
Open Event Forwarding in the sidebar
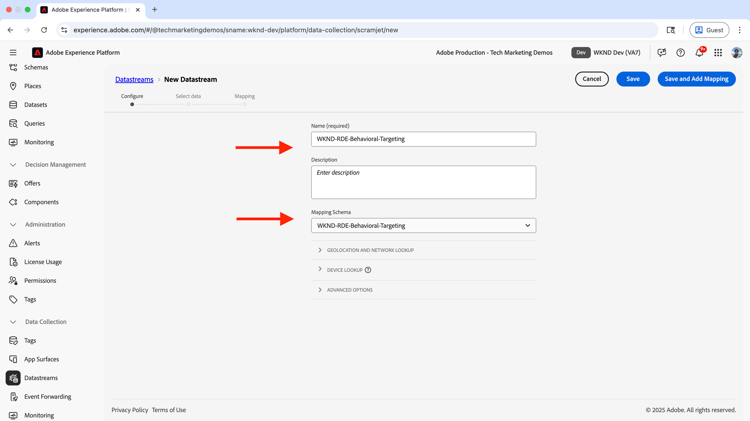47,397
